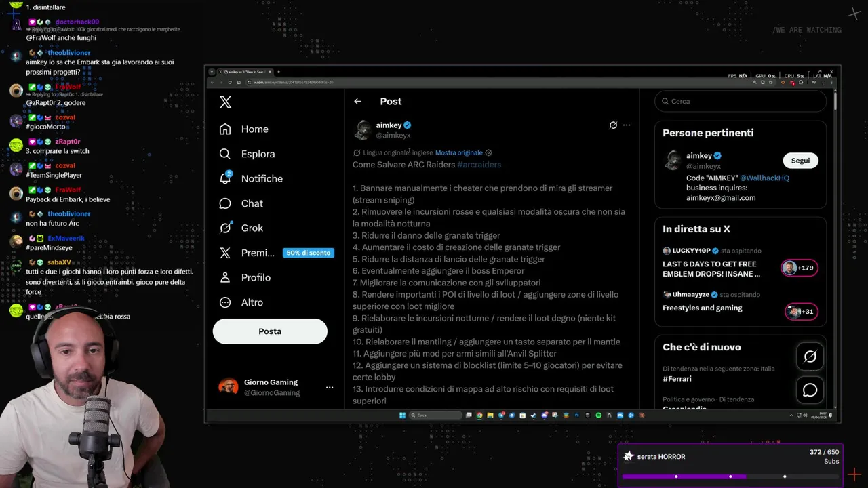Click the Profilo person icon
868x488 pixels.
[x=225, y=277]
